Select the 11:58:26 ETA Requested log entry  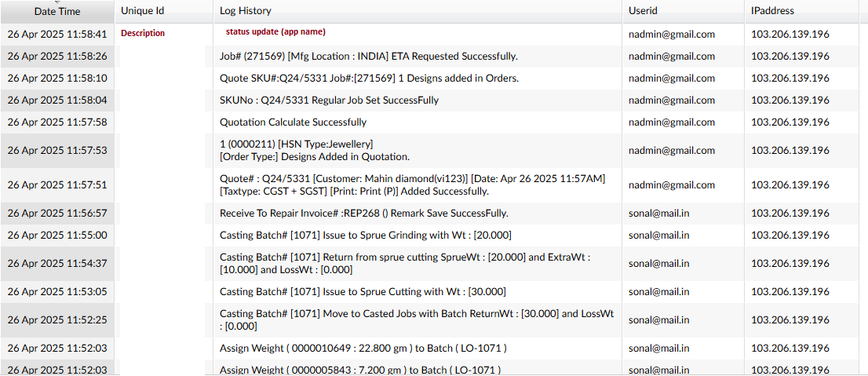[x=368, y=57]
